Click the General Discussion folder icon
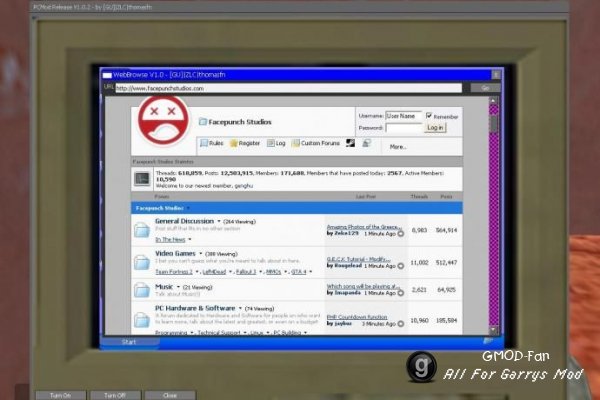600x400 pixels. pos(142,230)
